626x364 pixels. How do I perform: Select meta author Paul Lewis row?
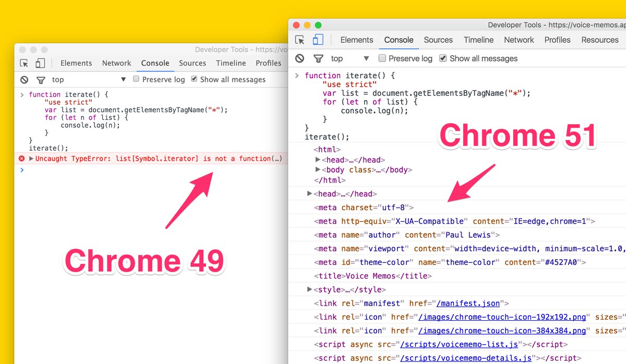coord(457,235)
